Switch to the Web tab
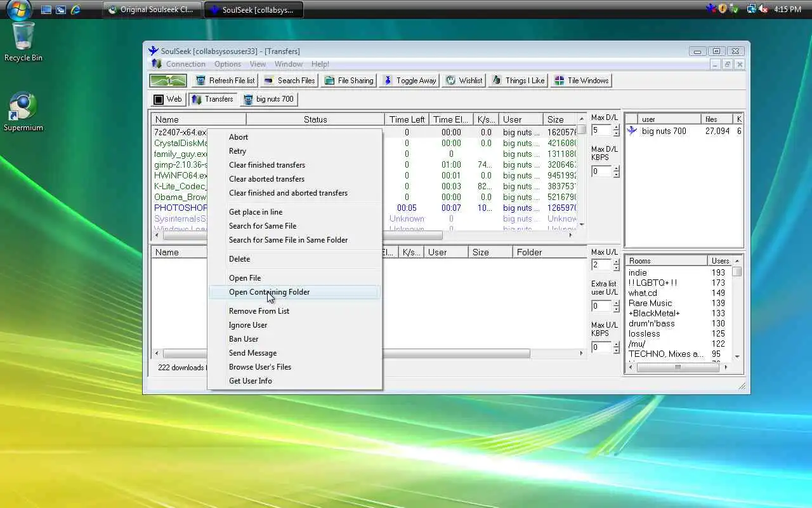 pos(168,99)
